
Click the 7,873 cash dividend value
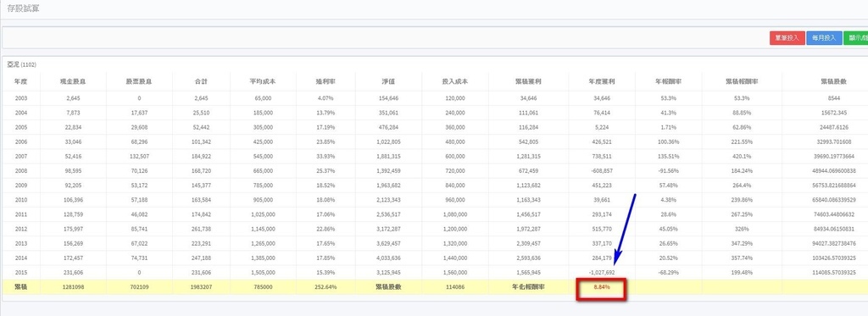(73, 113)
